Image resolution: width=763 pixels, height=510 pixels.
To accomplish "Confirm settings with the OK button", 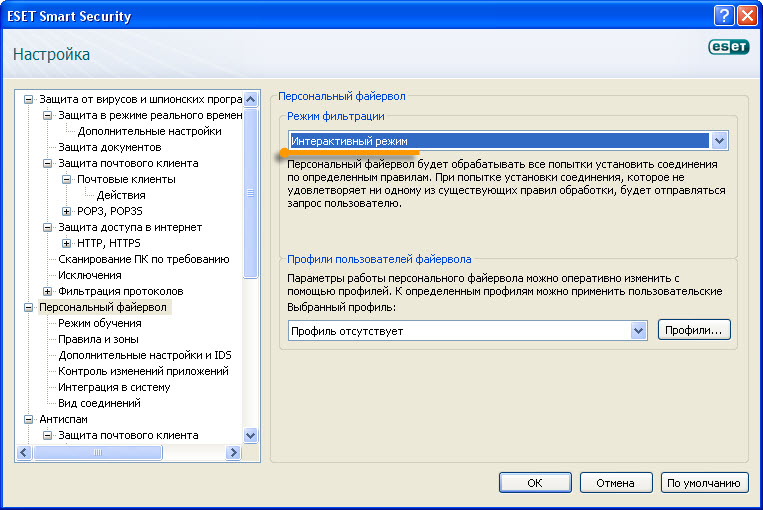I will tap(535, 483).
